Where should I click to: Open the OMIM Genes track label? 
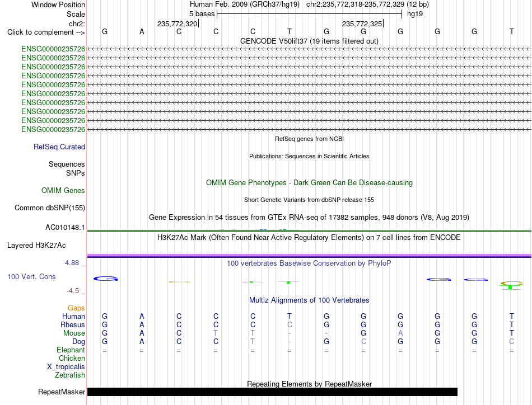point(63,190)
